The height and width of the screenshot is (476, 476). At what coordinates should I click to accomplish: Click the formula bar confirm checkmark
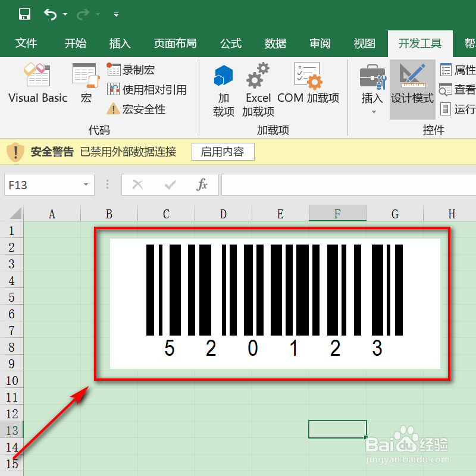point(170,184)
